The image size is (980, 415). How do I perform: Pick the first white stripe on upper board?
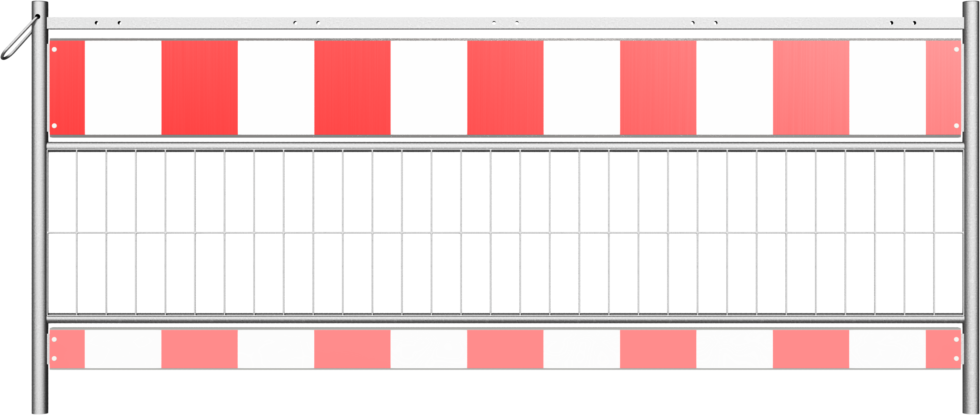[x=123, y=88]
